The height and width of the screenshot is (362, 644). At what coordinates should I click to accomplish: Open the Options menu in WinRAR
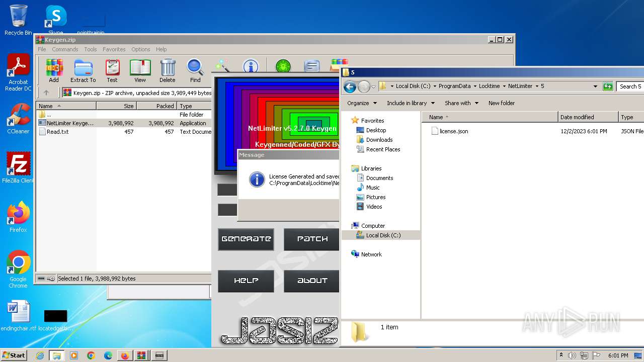141,49
